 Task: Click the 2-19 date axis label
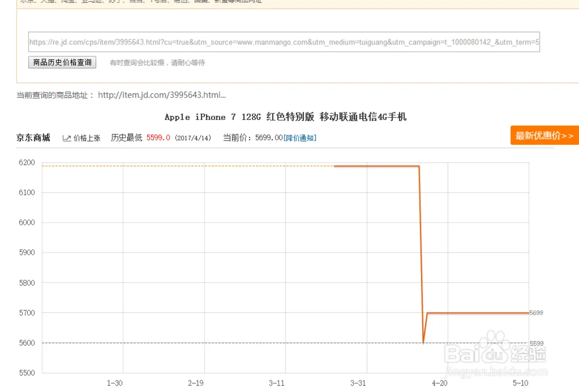pos(196,383)
